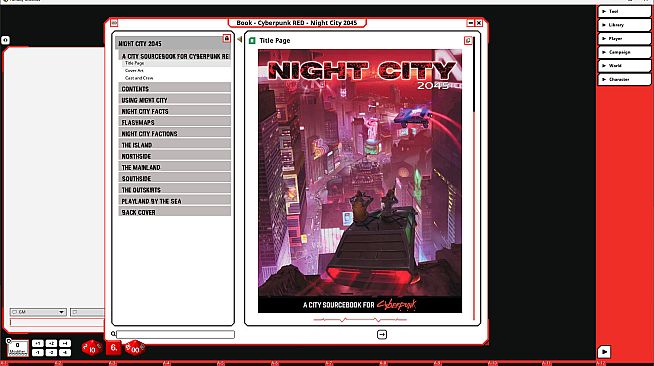The image size is (654, 366).
Task: Click the +4 modifier button
Action: point(65,343)
